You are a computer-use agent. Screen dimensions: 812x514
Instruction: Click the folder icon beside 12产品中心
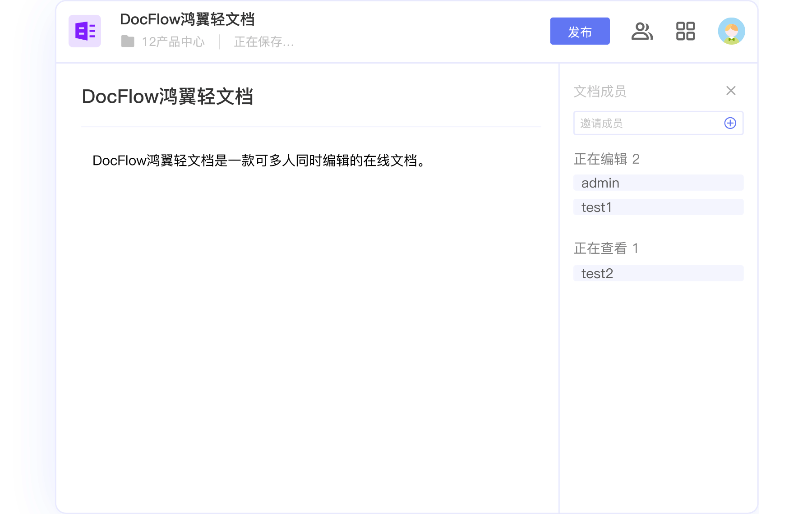click(128, 41)
